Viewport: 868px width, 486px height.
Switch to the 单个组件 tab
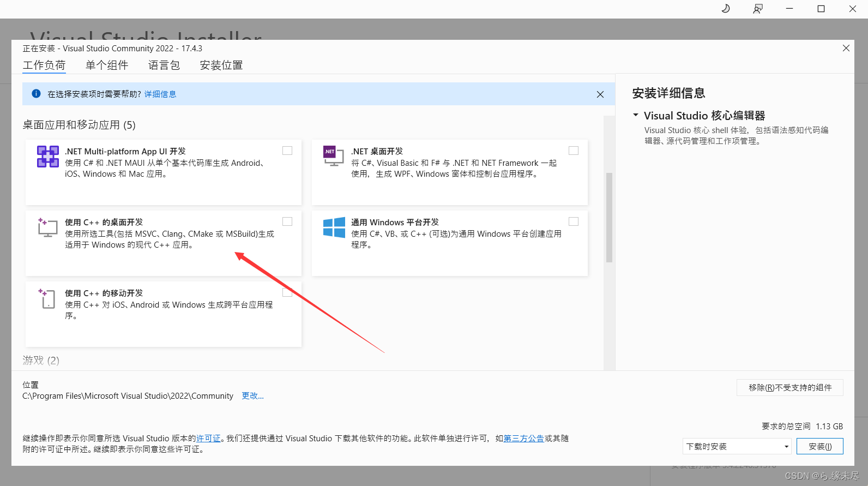pyautogui.click(x=107, y=65)
